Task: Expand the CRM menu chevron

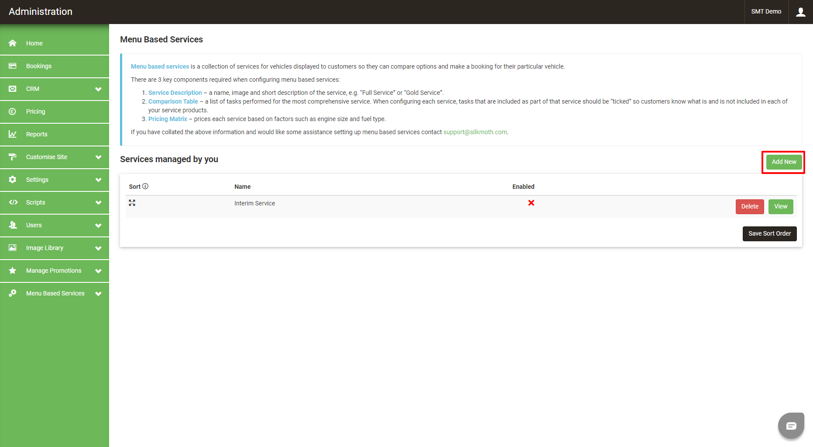Action: click(98, 89)
